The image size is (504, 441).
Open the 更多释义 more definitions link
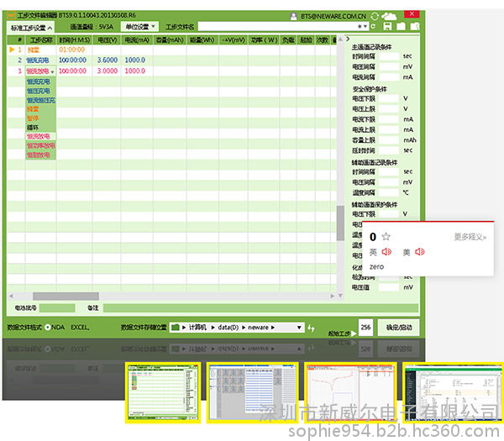[x=470, y=237]
